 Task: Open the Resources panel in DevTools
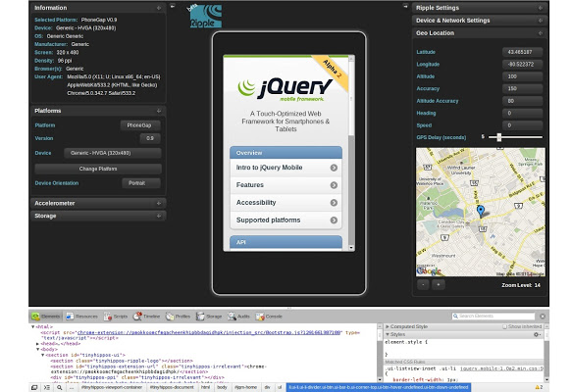tap(82, 317)
